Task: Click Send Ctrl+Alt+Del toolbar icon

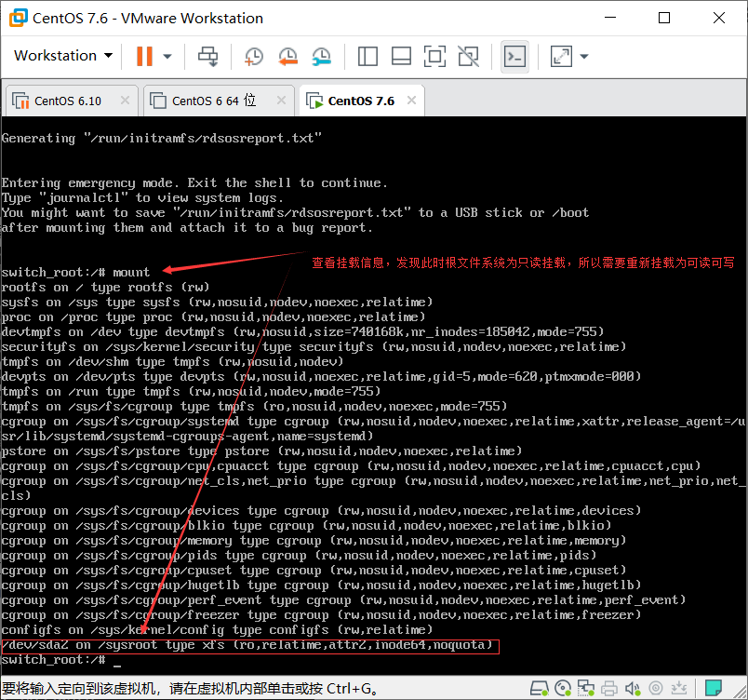Action: tap(208, 56)
